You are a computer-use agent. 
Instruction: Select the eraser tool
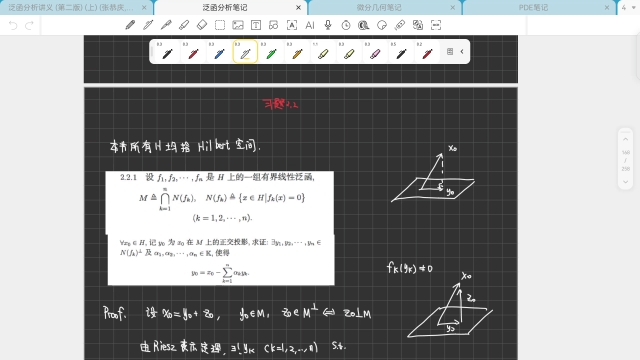pyautogui.click(x=202, y=25)
